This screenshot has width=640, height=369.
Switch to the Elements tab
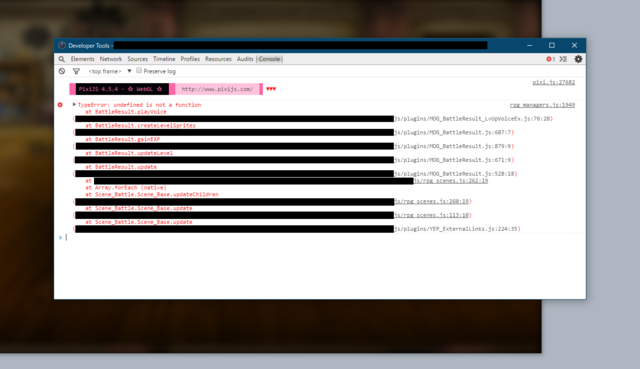(82, 59)
